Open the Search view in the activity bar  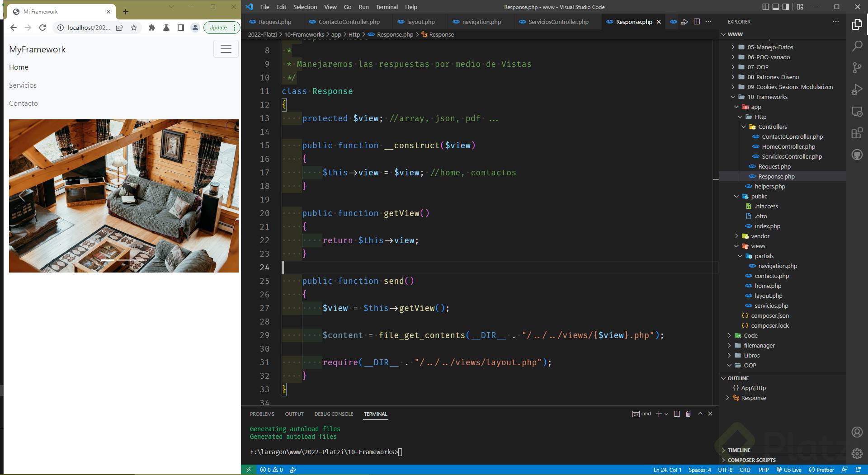coord(857,46)
